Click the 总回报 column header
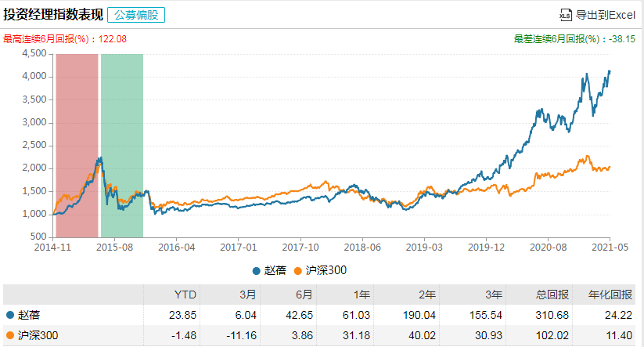The image size is (644, 347). (x=548, y=295)
